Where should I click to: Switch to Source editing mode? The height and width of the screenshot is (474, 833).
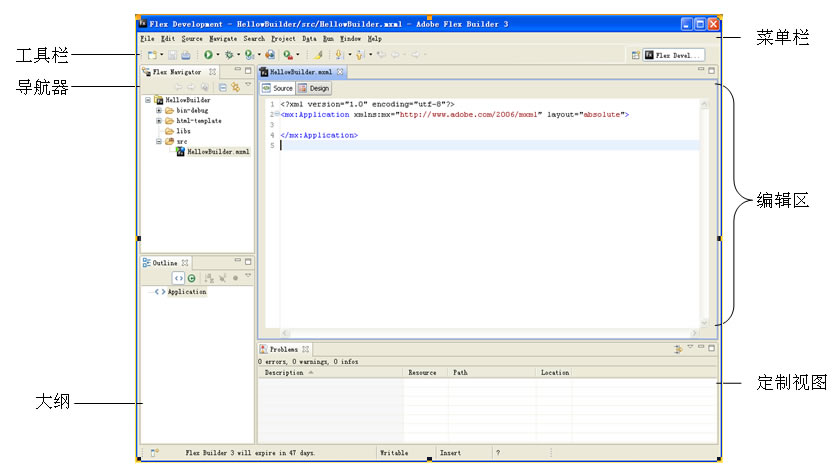(278, 88)
